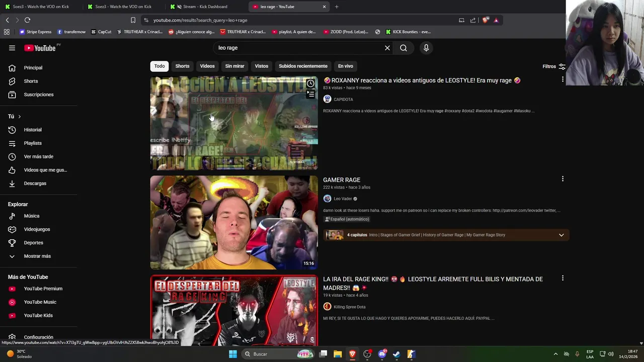Open Steam from the taskbar
This screenshot has height=362, width=644.
[x=396, y=354]
